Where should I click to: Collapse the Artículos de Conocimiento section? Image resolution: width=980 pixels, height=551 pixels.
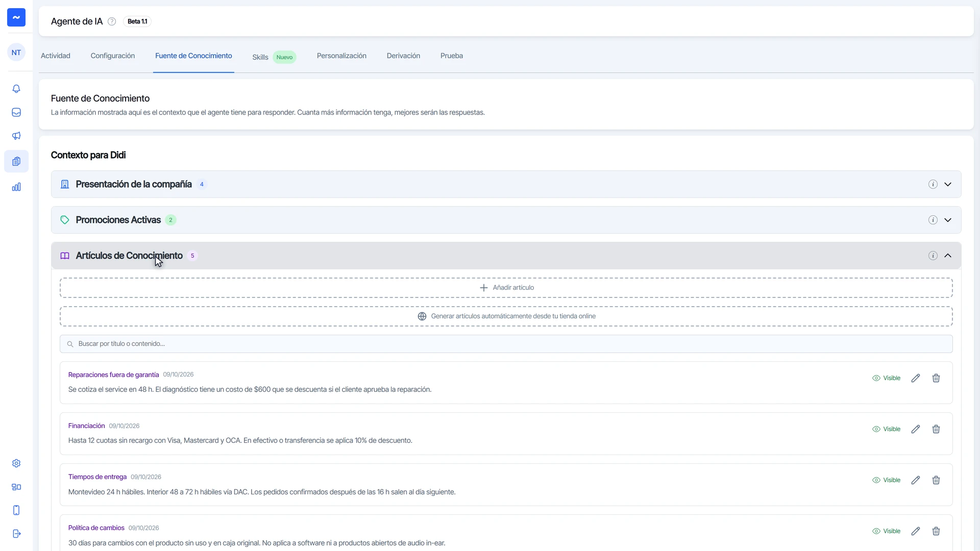948,256
